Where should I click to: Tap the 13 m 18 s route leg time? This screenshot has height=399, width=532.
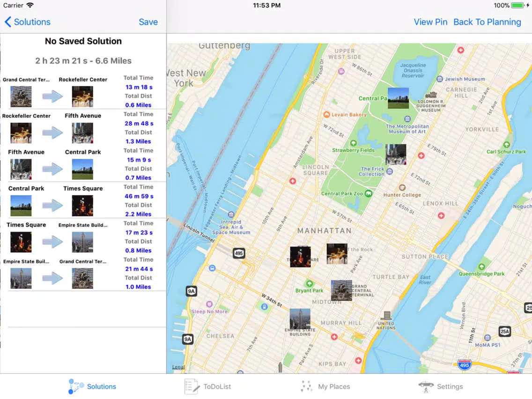(x=139, y=87)
